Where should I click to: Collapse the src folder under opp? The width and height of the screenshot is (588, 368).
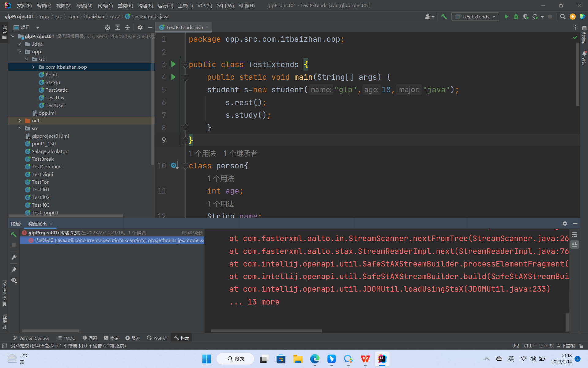[27, 59]
